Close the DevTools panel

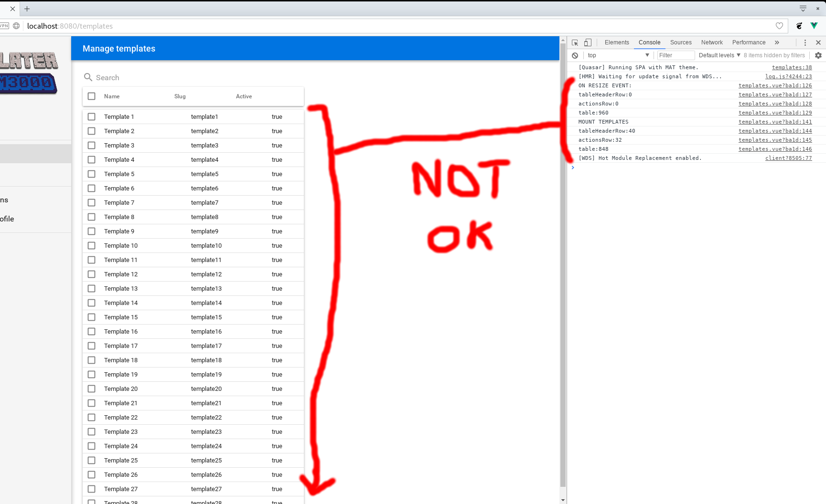(x=818, y=42)
